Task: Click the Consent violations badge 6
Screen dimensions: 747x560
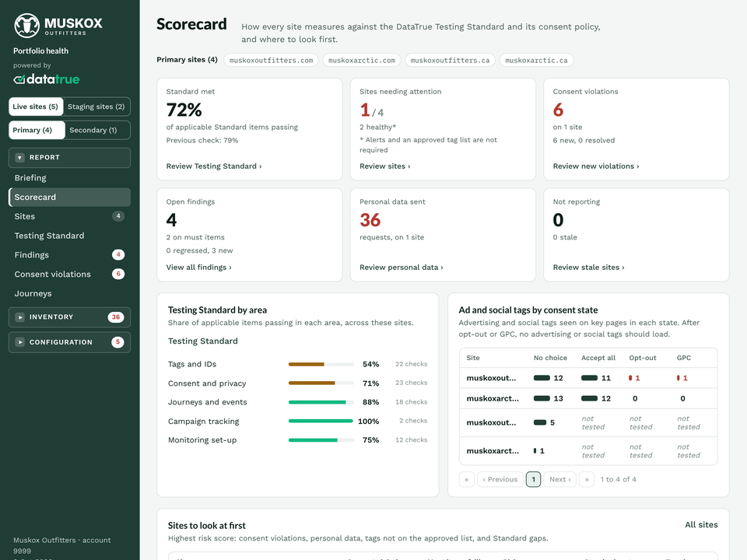Action: click(x=118, y=275)
